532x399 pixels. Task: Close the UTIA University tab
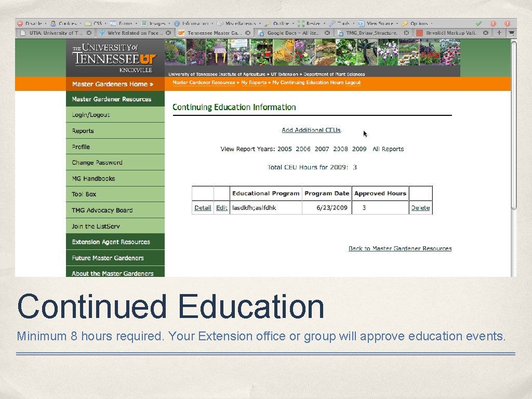pyautogui.click(x=89, y=33)
